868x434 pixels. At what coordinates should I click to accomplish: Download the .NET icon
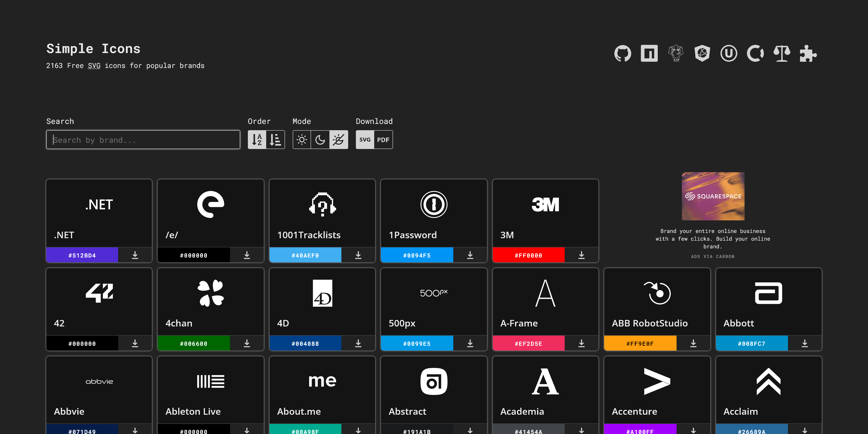135,255
